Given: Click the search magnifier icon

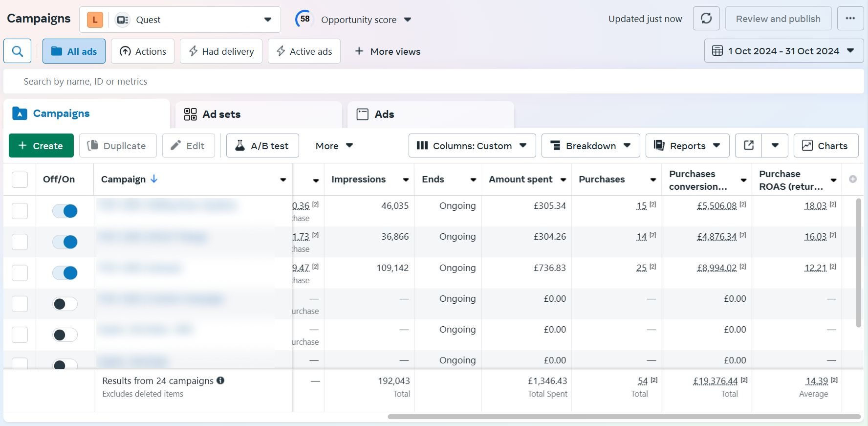Looking at the screenshot, I should 18,51.
